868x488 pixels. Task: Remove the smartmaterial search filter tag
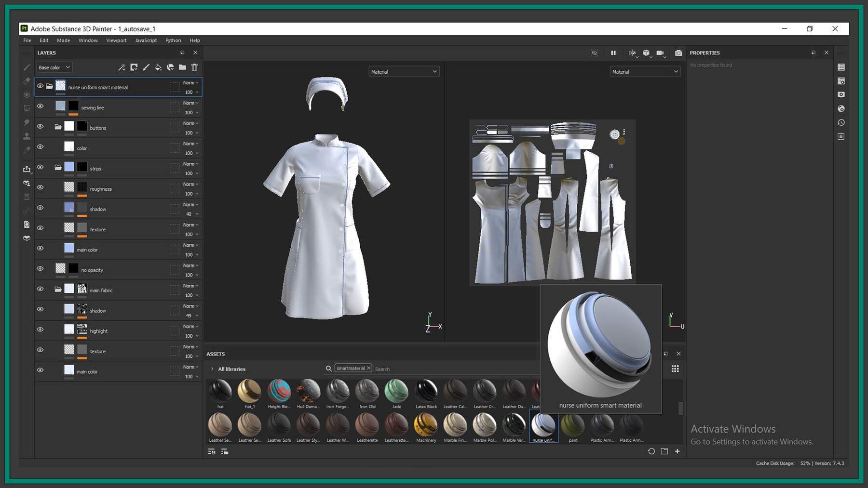[x=368, y=368]
